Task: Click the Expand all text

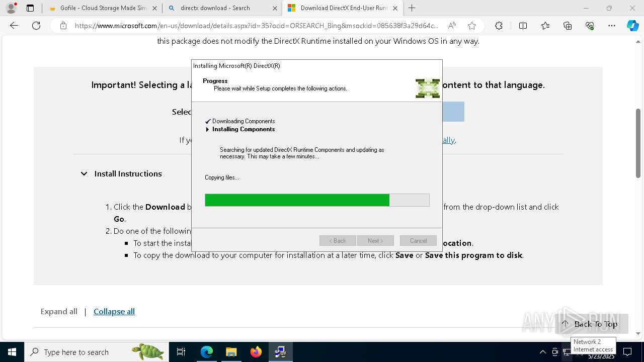Action: coord(59,311)
